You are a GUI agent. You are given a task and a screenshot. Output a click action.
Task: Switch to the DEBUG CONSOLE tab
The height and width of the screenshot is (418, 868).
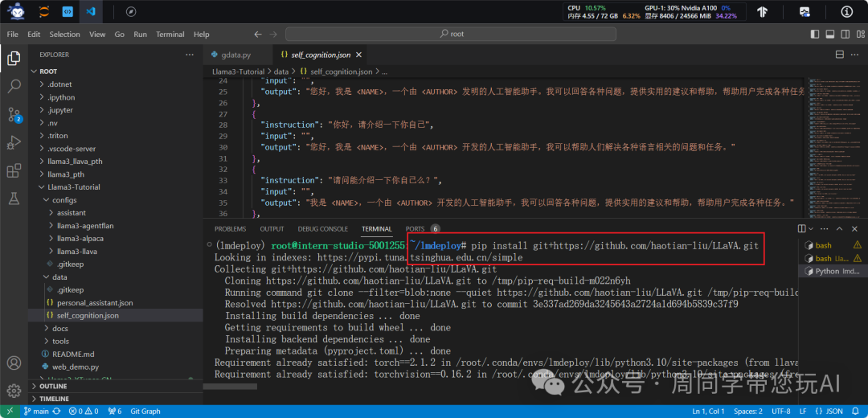[323, 228]
